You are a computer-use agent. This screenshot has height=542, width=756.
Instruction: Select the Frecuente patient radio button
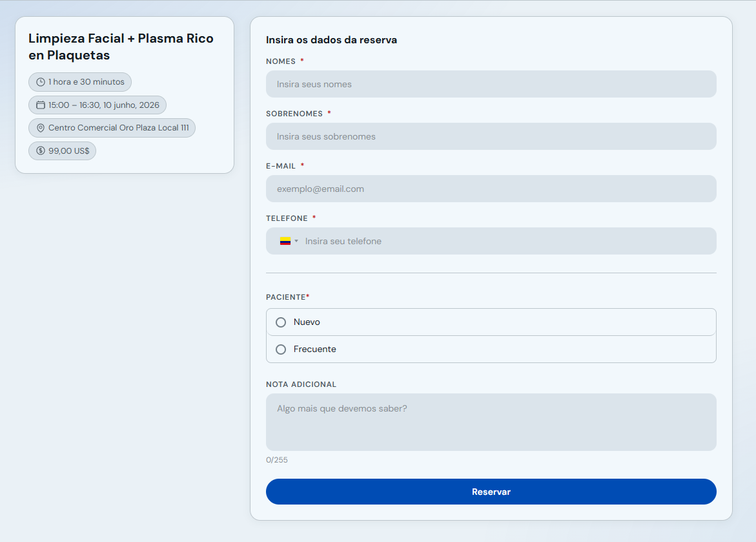tap(281, 349)
